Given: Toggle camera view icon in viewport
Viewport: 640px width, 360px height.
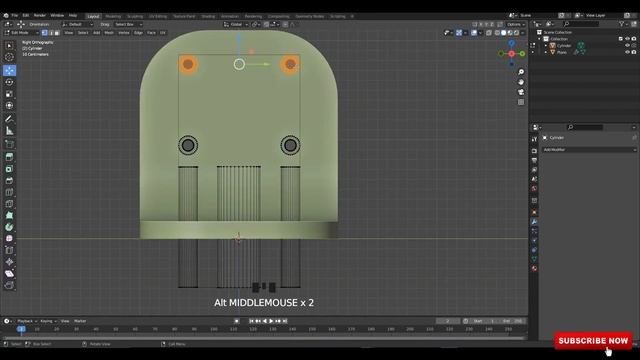Looking at the screenshot, I should (521, 92).
